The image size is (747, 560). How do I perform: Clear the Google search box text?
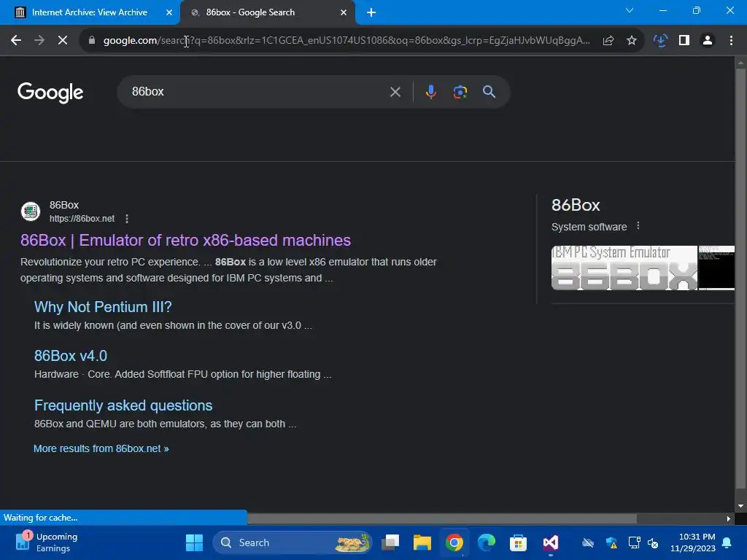(x=395, y=92)
